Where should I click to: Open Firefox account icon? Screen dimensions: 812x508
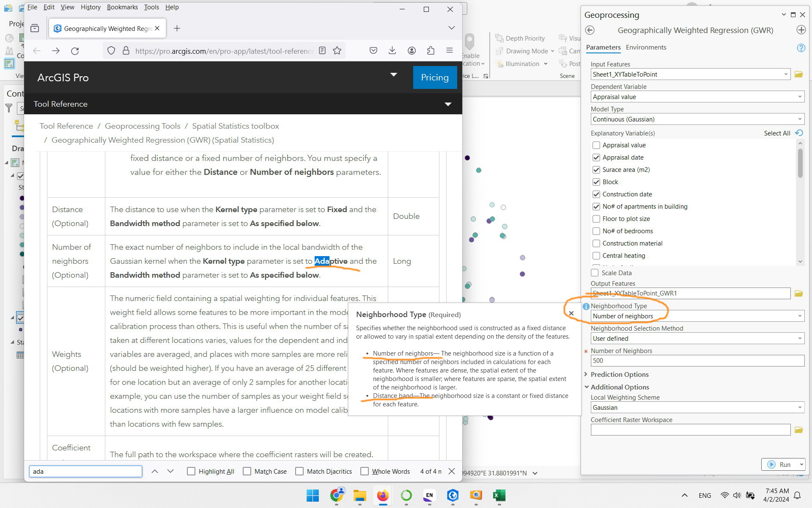[x=411, y=51]
